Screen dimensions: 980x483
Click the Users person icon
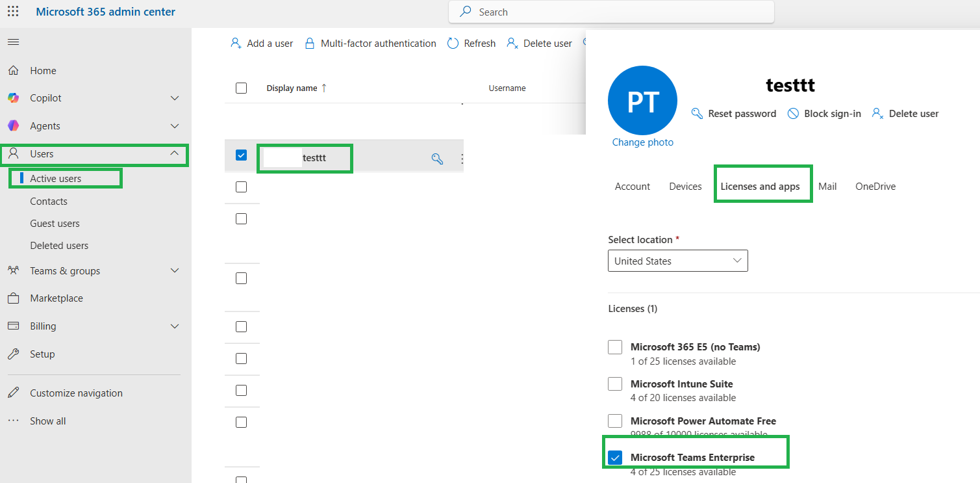13,153
